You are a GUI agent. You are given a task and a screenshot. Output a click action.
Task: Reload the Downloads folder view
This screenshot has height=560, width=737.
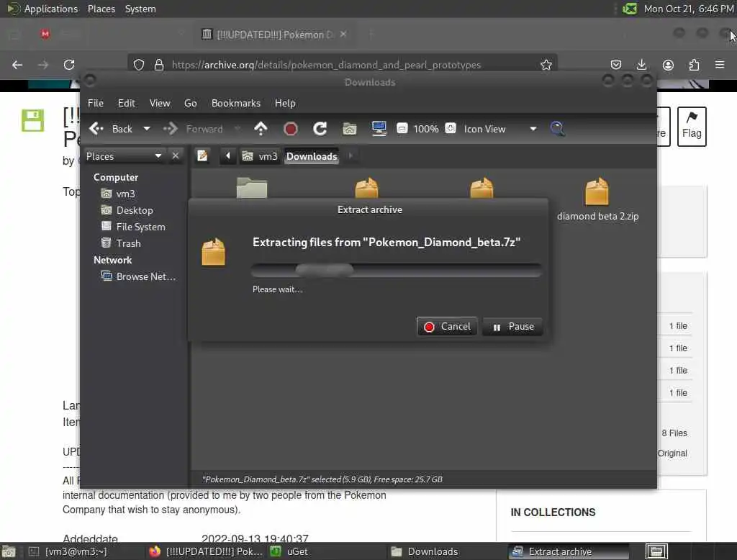click(320, 129)
